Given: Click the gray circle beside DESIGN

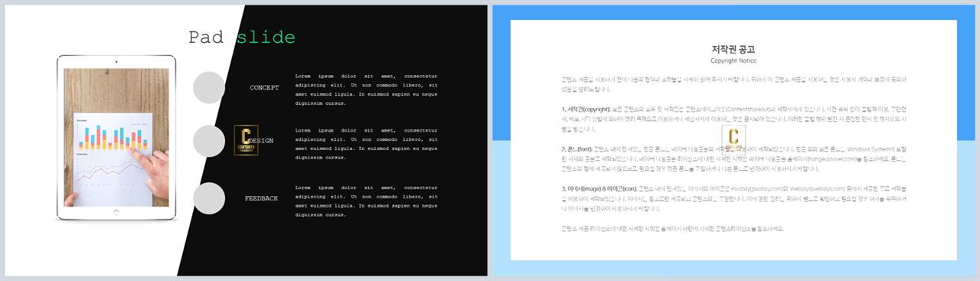Looking at the screenshot, I should click(x=209, y=141).
